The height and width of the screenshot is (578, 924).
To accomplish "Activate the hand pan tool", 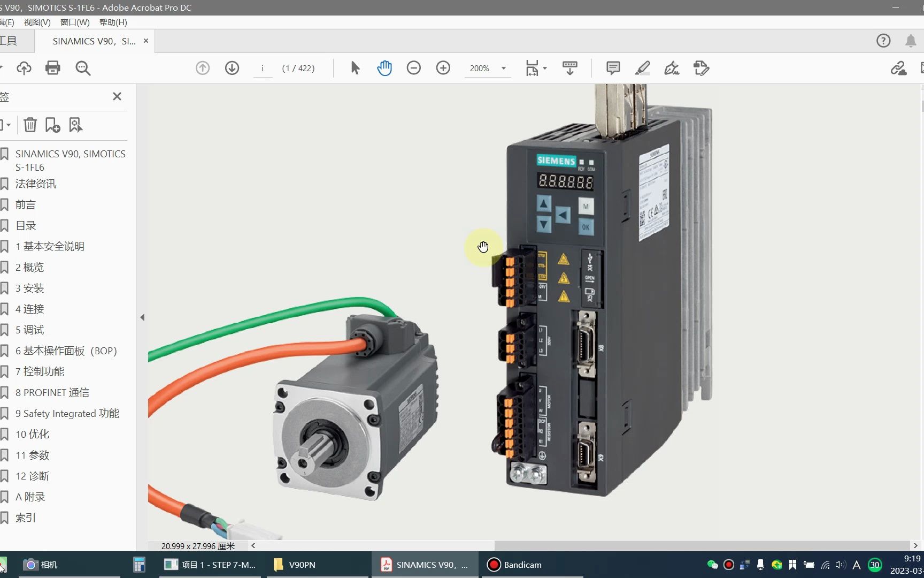I will click(384, 68).
